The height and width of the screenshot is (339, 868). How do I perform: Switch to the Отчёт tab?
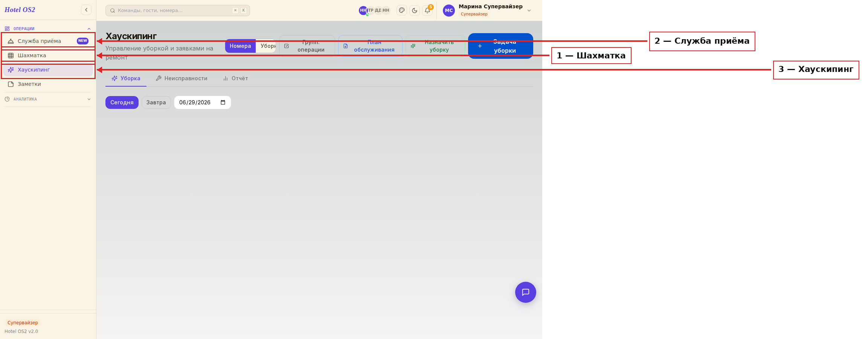pyautogui.click(x=235, y=78)
